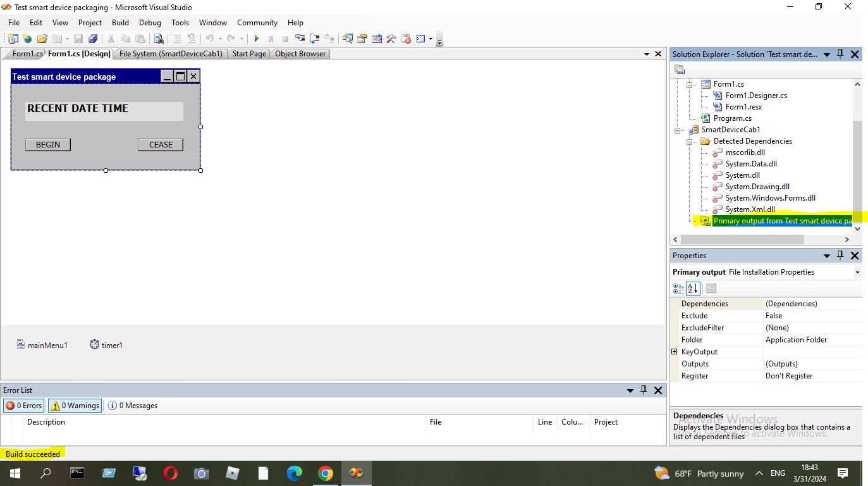Viewport: 868px width, 486px height.
Task: Click Categorized view icon in Properties
Action: click(678, 289)
